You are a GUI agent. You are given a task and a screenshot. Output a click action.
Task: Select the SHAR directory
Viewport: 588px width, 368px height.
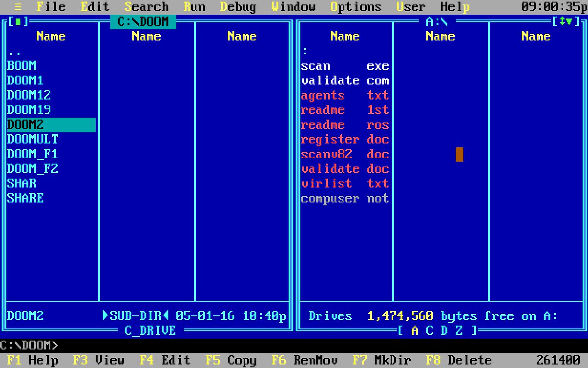(51, 184)
